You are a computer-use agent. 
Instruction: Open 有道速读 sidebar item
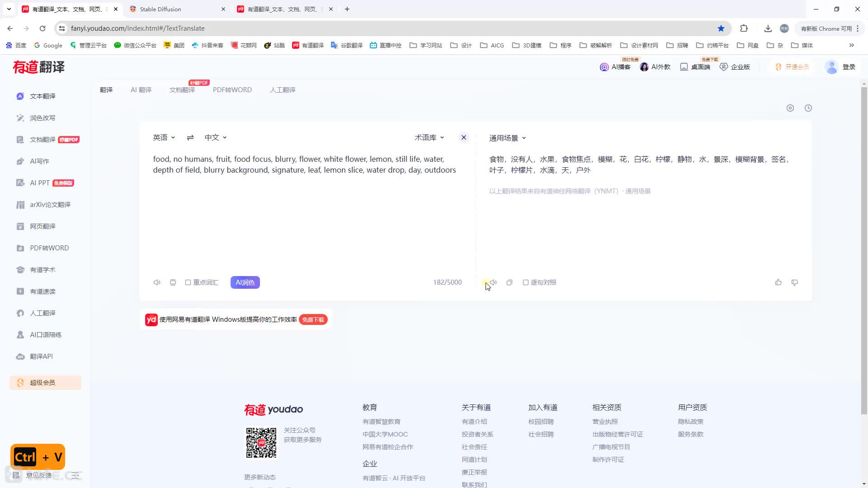click(x=36, y=291)
